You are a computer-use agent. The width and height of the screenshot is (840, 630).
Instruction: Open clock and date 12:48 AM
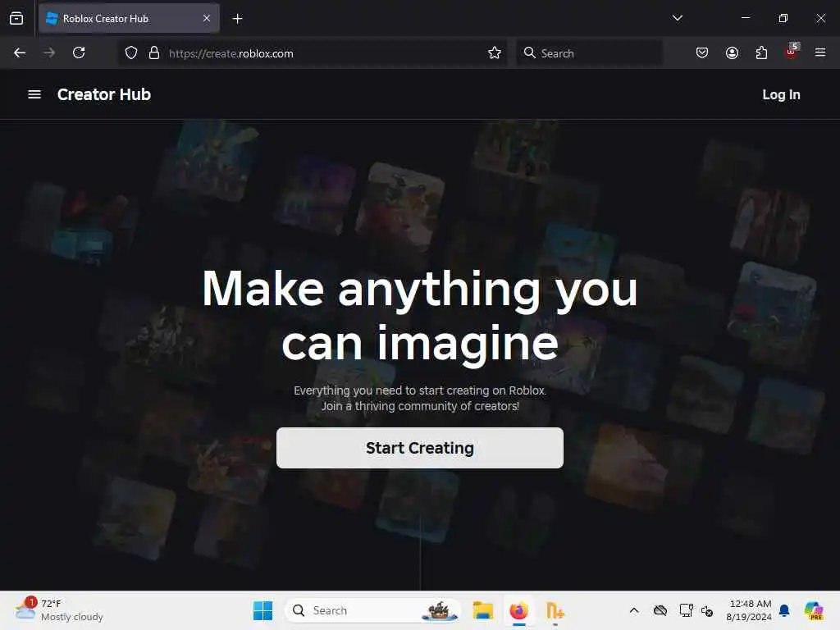pos(748,610)
